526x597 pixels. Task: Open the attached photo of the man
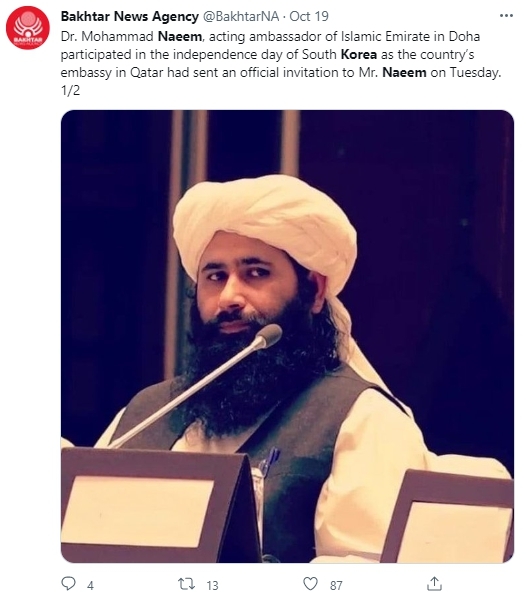(287, 336)
